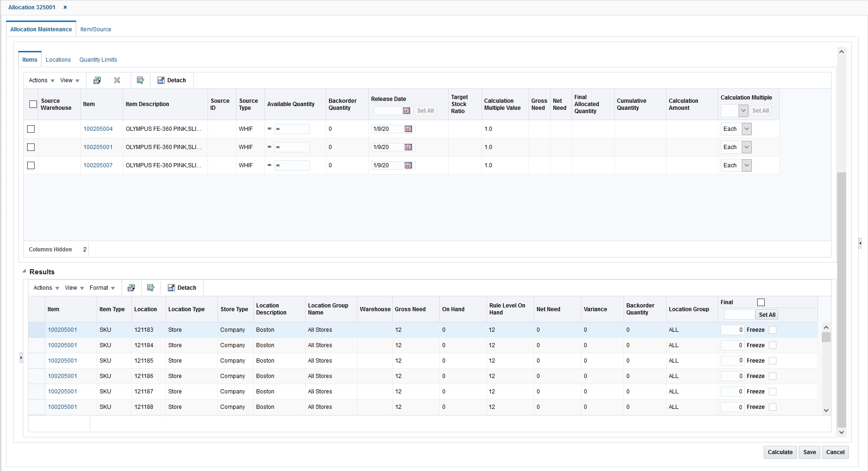Open item link 100205004
This screenshot has height=471, width=868.
click(99, 128)
